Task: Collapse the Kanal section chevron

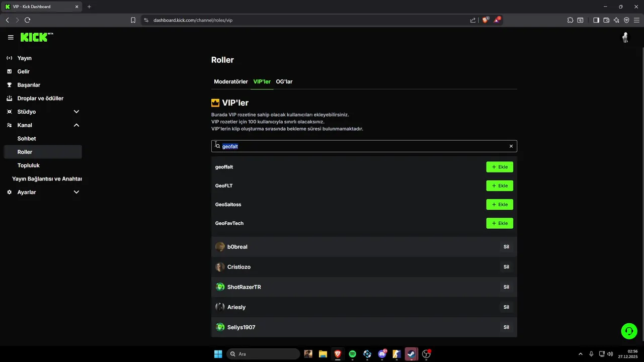Action: click(x=76, y=125)
